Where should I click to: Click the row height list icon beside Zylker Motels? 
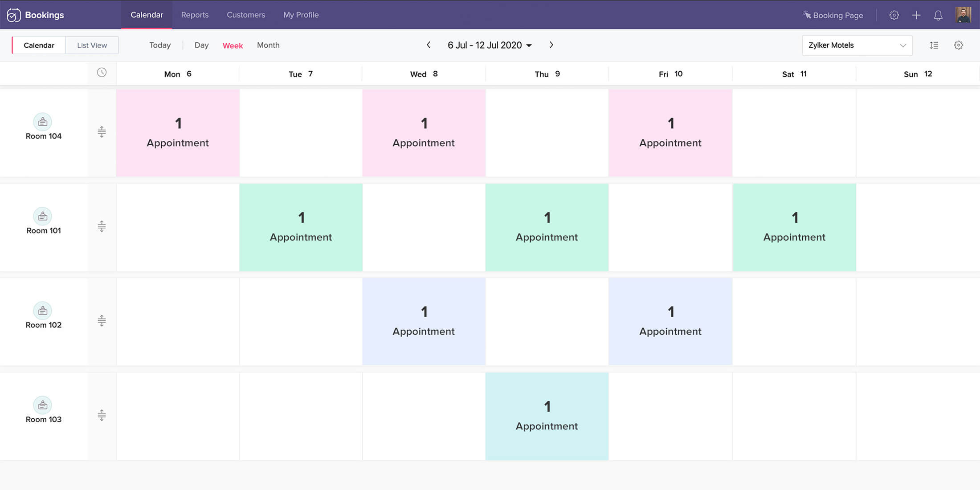tap(934, 45)
